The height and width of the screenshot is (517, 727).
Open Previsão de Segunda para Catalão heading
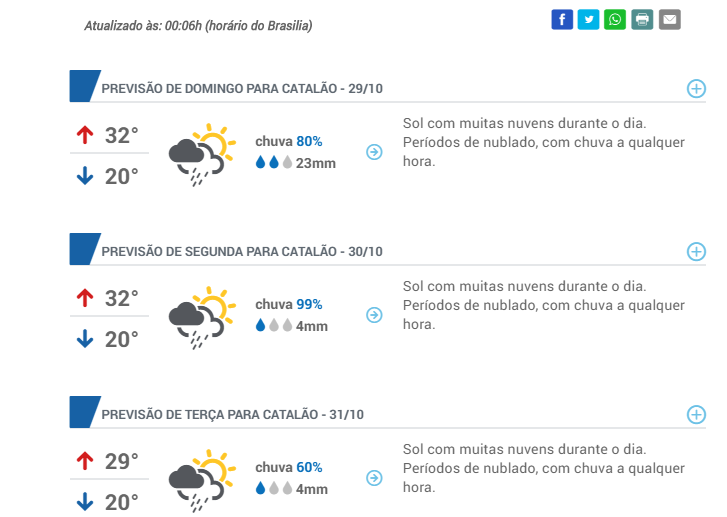242,251
